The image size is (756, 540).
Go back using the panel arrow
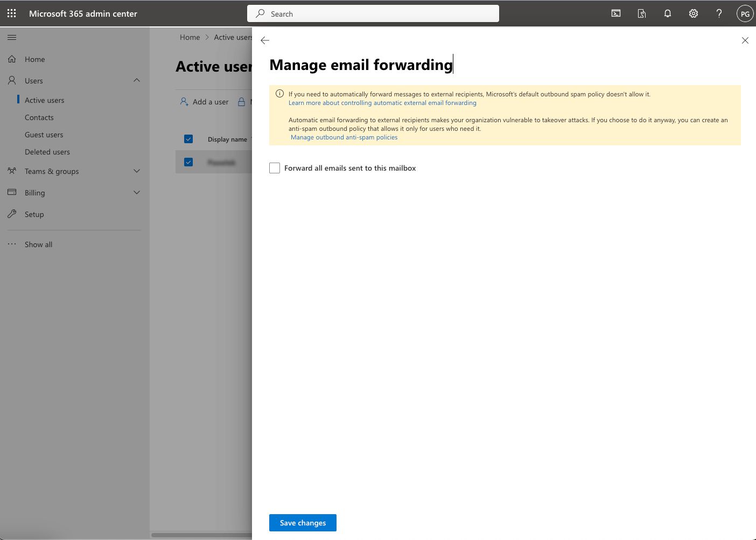[265, 40]
